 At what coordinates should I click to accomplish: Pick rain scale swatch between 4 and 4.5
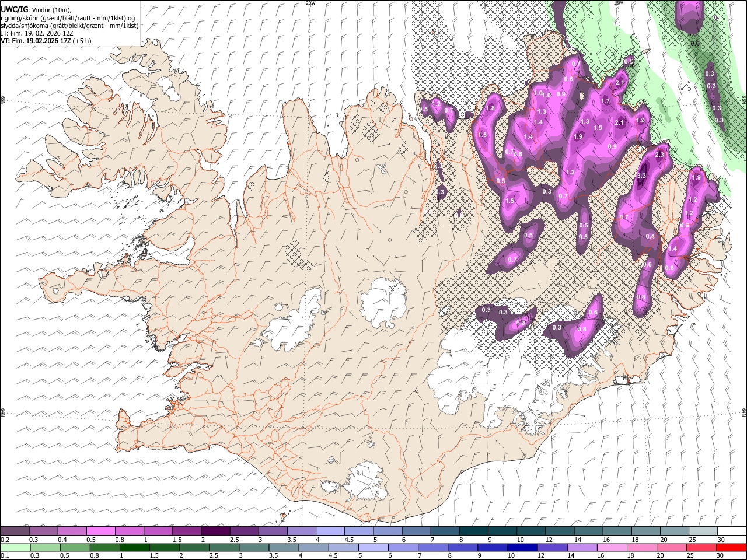(x=313, y=548)
